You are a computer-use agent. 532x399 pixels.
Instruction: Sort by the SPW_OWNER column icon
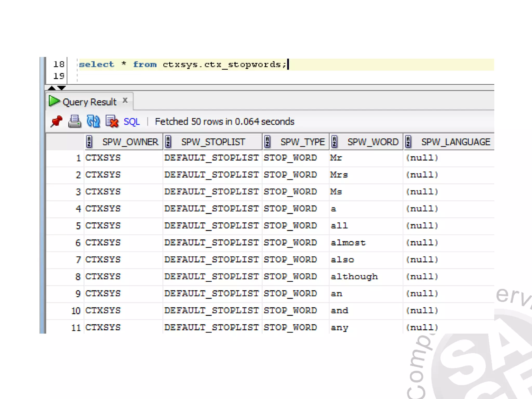click(89, 142)
